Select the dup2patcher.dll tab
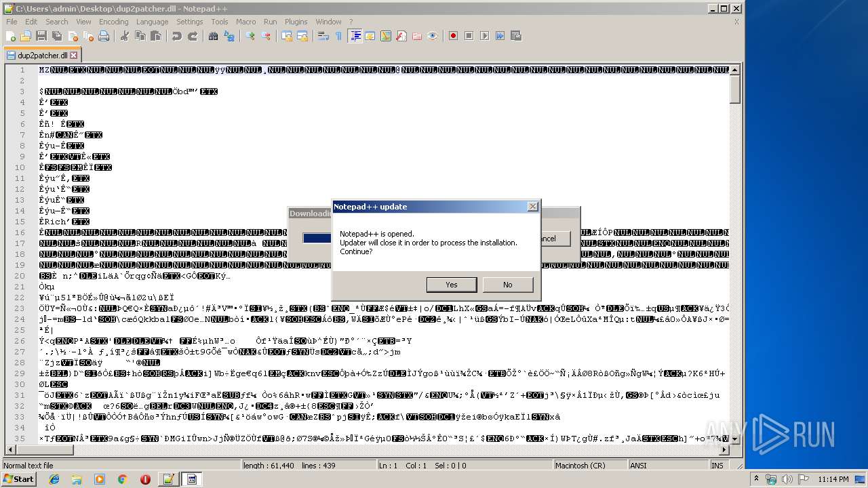 pyautogui.click(x=42, y=56)
